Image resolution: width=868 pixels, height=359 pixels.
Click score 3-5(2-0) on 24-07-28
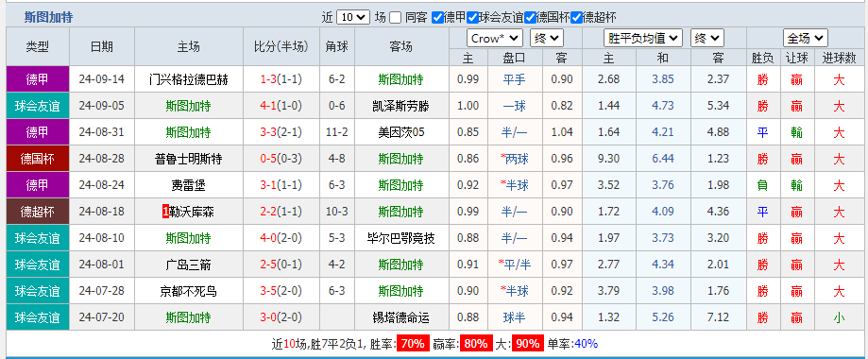[281, 291]
